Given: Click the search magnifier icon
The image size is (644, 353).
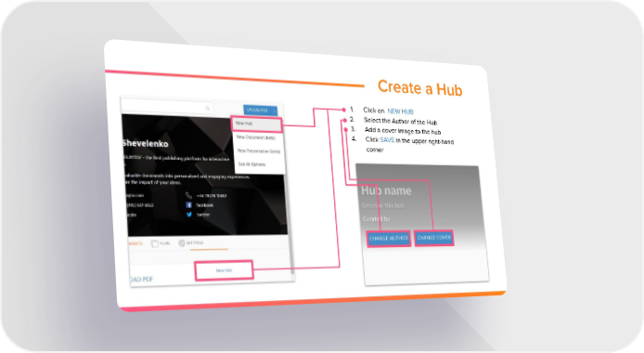Looking at the screenshot, I should point(208,108).
